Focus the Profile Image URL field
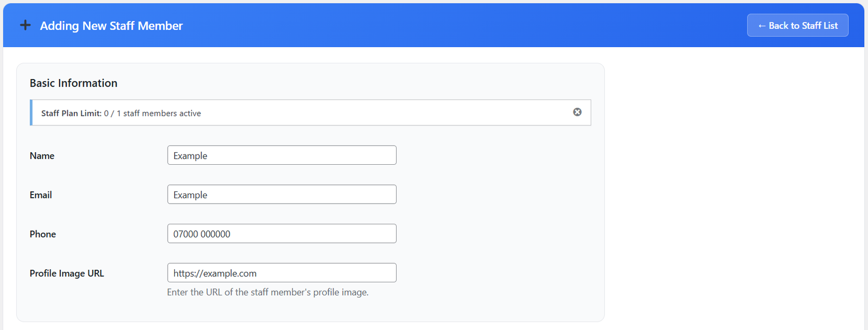The image size is (868, 330). 282,273
